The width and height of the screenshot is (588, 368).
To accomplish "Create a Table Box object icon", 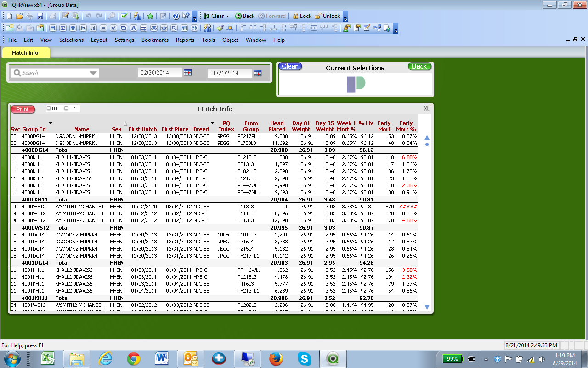I will tap(73, 28).
